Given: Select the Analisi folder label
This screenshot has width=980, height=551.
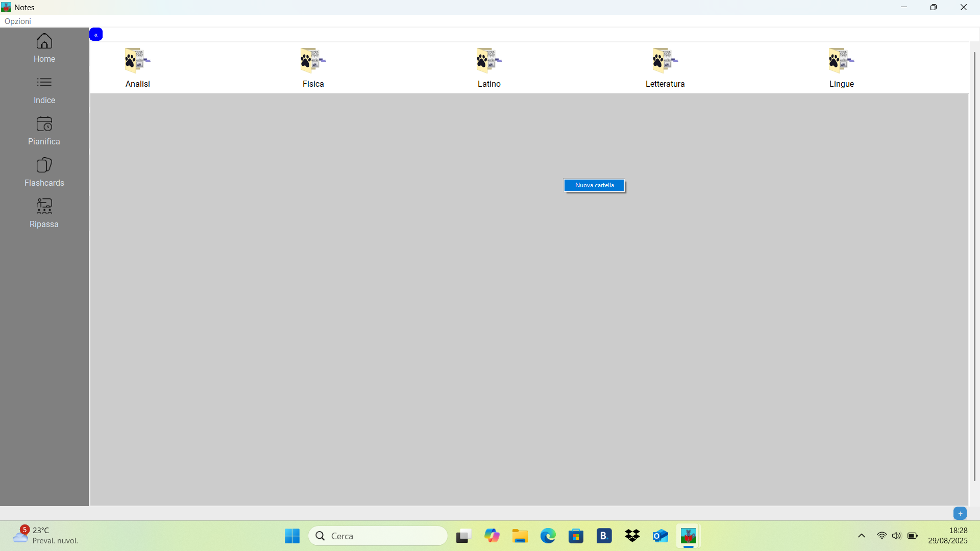Looking at the screenshot, I should (138, 84).
